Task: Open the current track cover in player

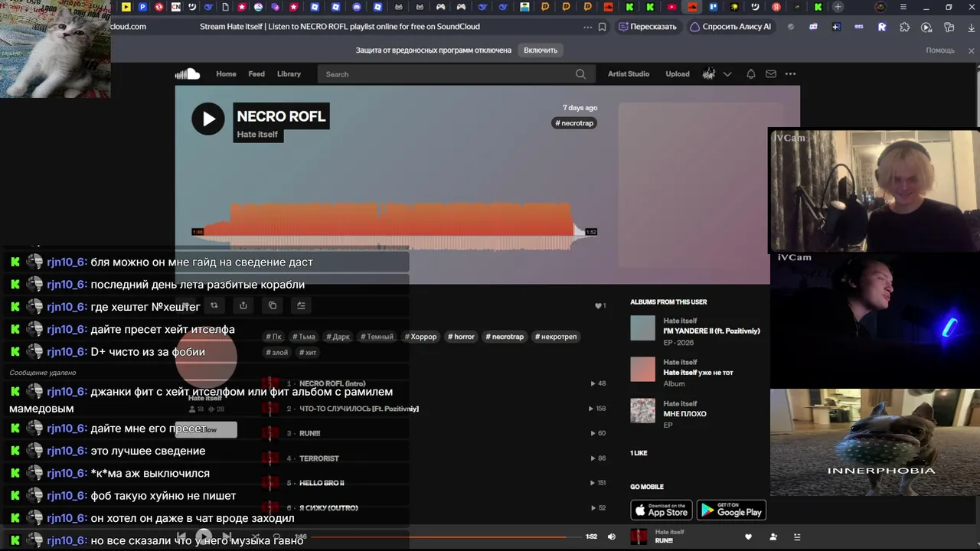Action: pos(639,536)
